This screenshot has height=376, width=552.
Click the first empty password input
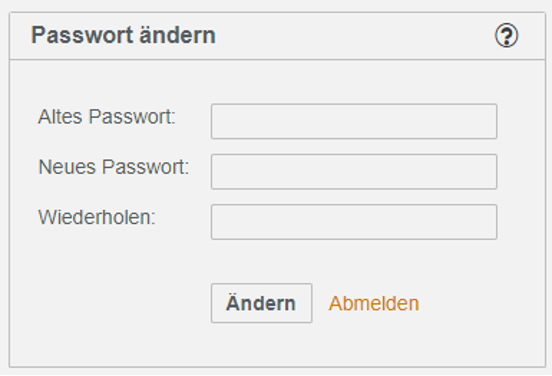tap(354, 121)
